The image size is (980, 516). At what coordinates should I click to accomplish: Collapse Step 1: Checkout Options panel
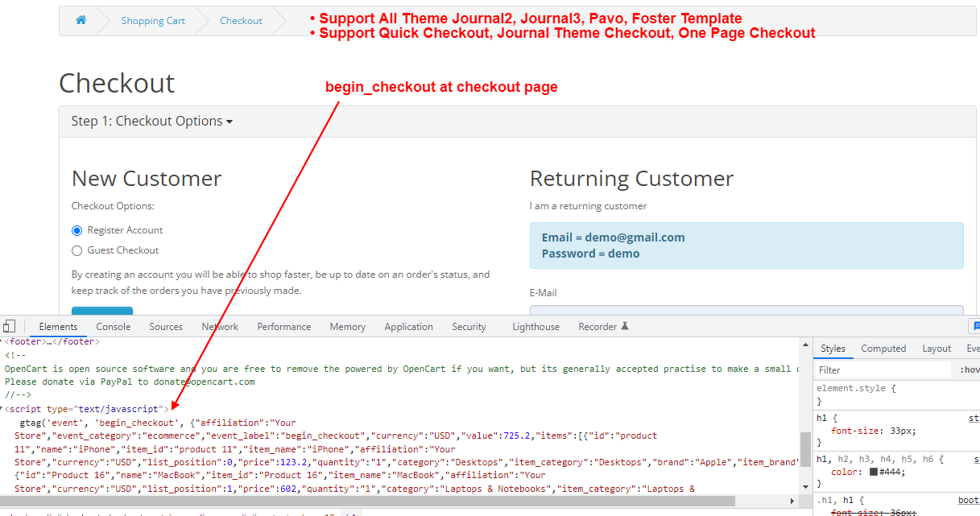151,122
